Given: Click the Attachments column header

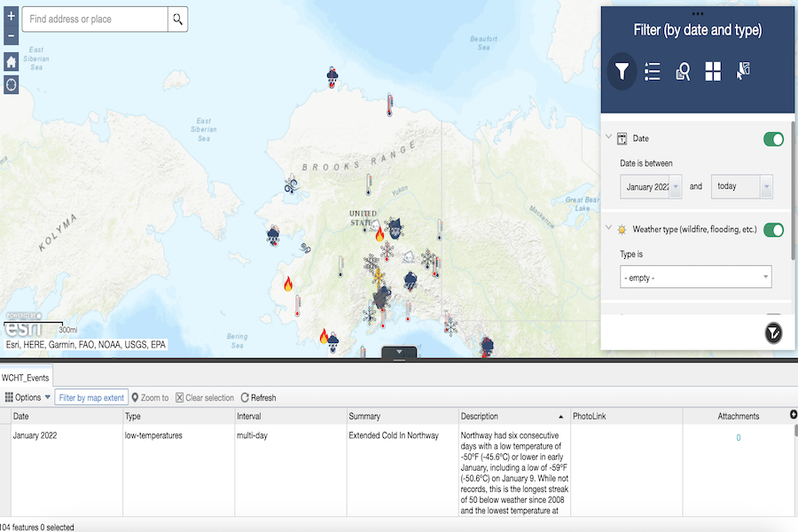Looking at the screenshot, I should coord(738,416).
